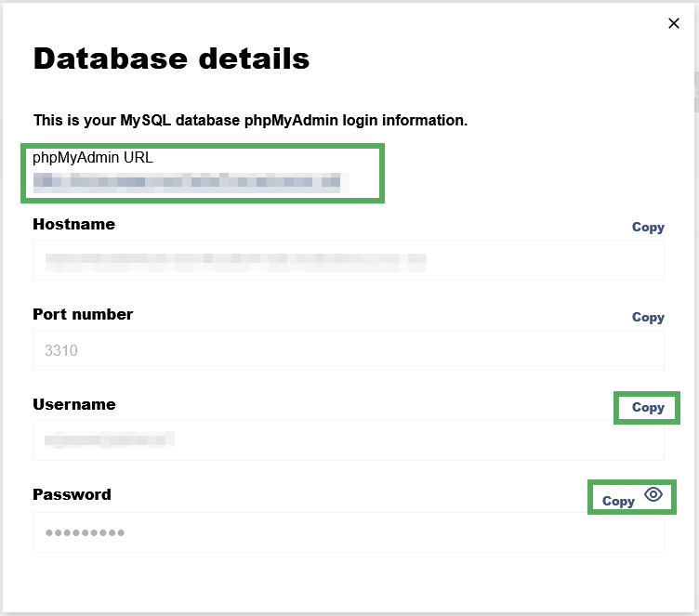The width and height of the screenshot is (699, 616).
Task: Copy the Port number value
Action: [648, 318]
